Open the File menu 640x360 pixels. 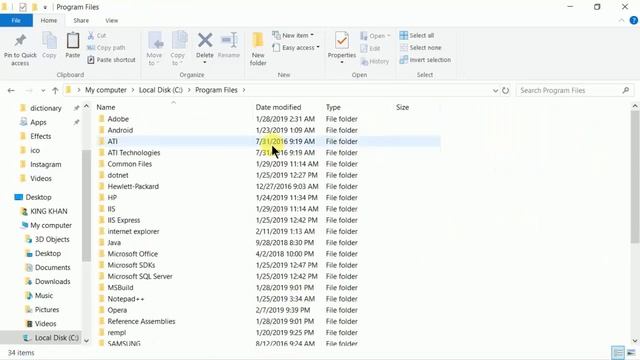coord(16,20)
